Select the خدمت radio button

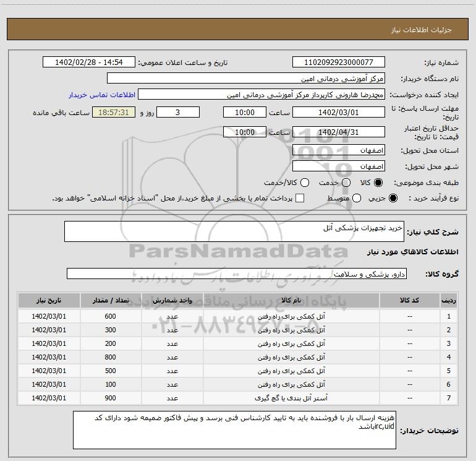click(346, 183)
